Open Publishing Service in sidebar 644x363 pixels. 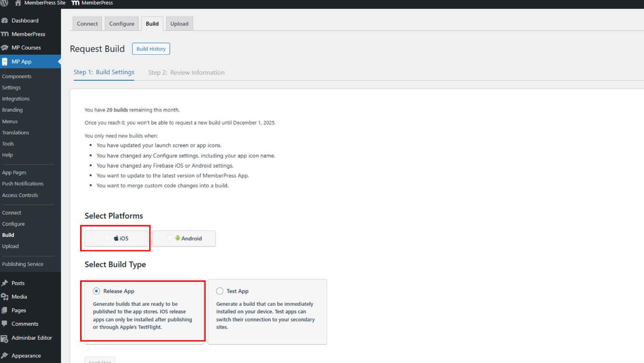tap(23, 264)
